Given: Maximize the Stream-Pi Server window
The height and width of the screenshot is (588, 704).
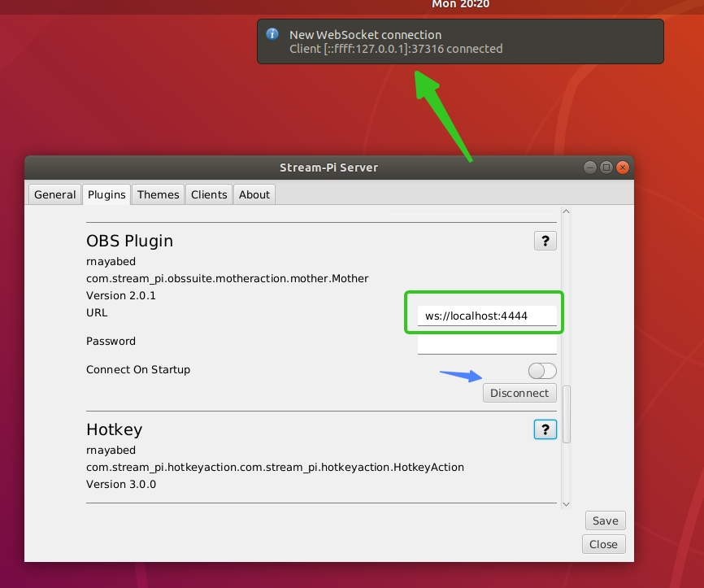Looking at the screenshot, I should tap(606, 168).
